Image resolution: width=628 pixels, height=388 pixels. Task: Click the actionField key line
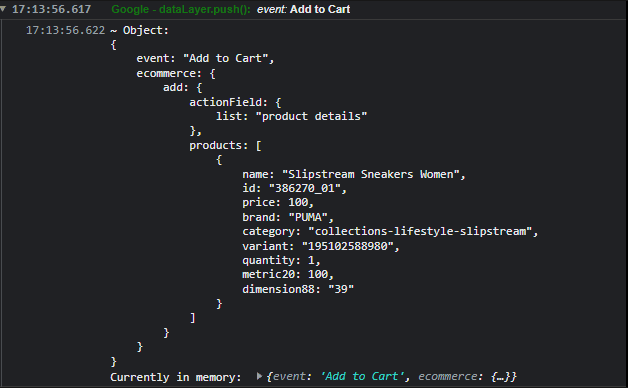coord(235,102)
